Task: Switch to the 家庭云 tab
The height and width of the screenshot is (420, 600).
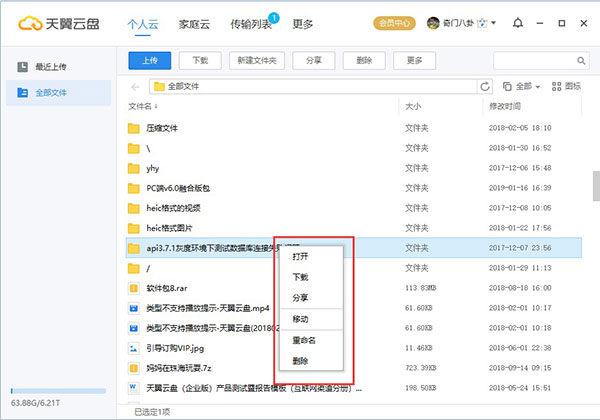Action: pyautogui.click(x=195, y=22)
